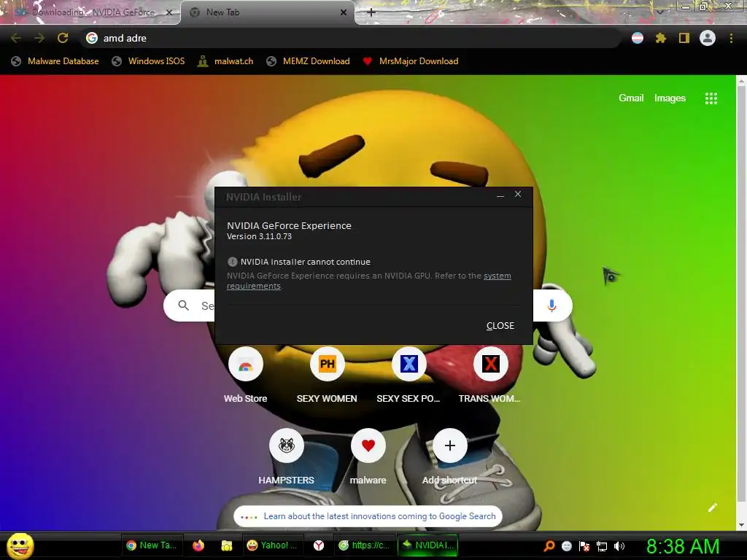Viewport: 747px width, 560px height.
Task: Click the browser forward arrow
Action: [39, 38]
